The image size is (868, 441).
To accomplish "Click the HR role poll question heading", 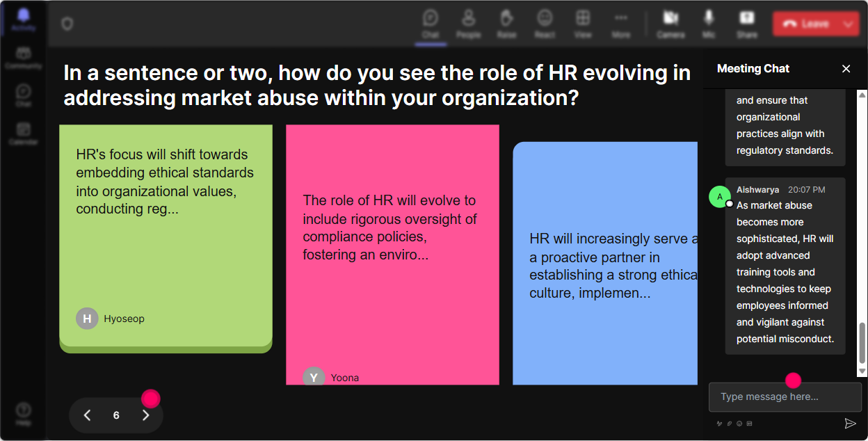I will tap(377, 85).
